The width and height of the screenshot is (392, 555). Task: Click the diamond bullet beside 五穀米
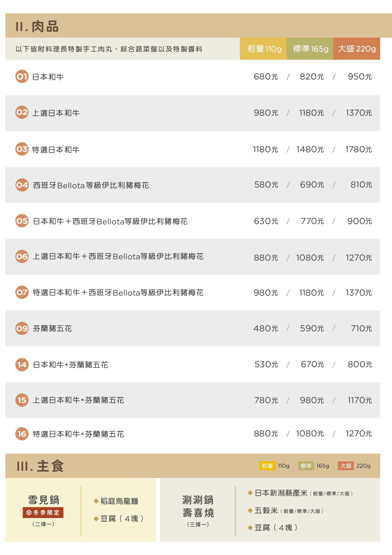click(250, 511)
